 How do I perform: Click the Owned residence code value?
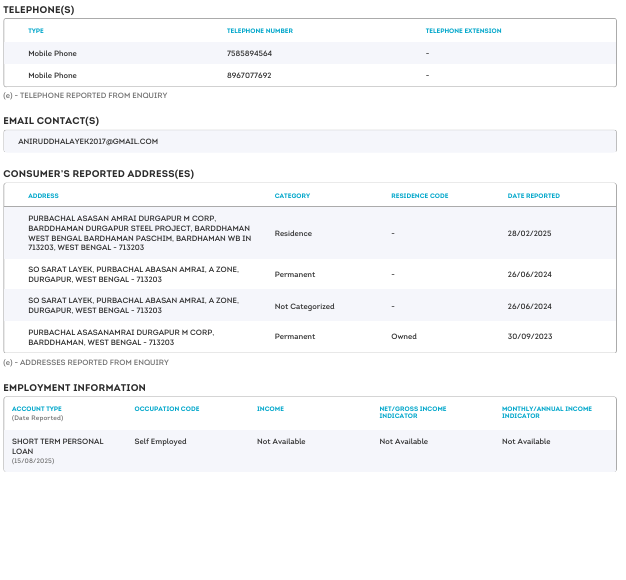pos(402,337)
